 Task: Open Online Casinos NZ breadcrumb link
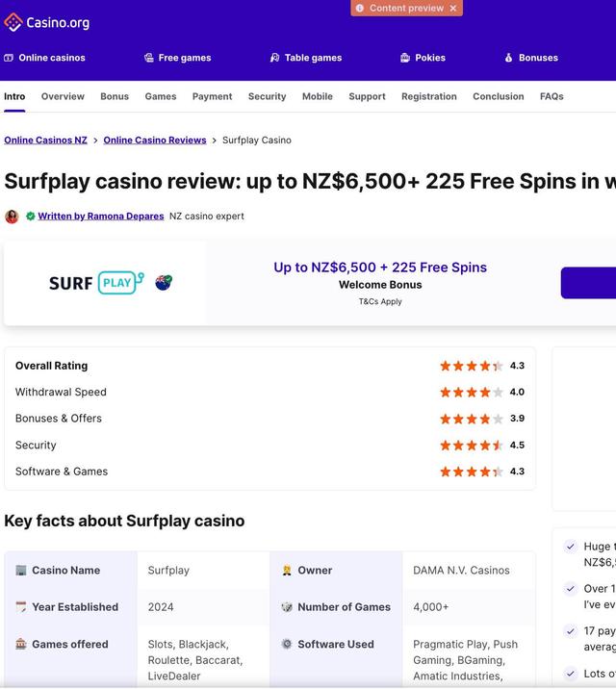coord(45,140)
